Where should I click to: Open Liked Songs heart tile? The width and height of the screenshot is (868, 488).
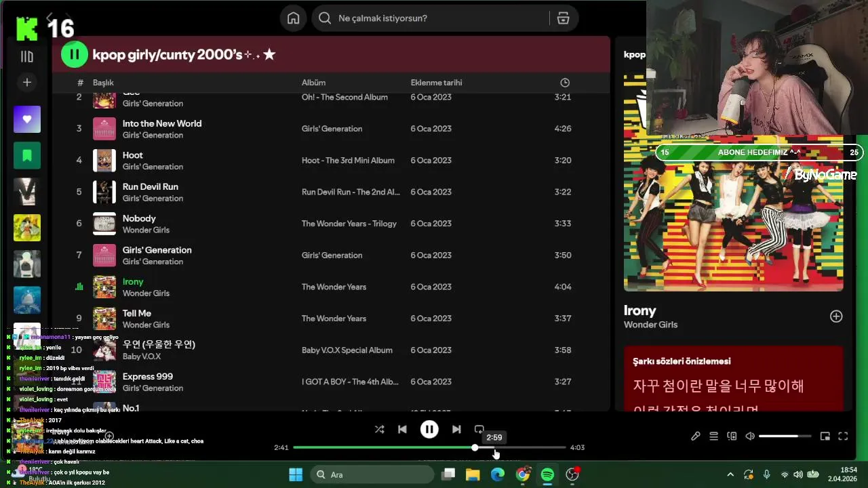[x=27, y=119]
